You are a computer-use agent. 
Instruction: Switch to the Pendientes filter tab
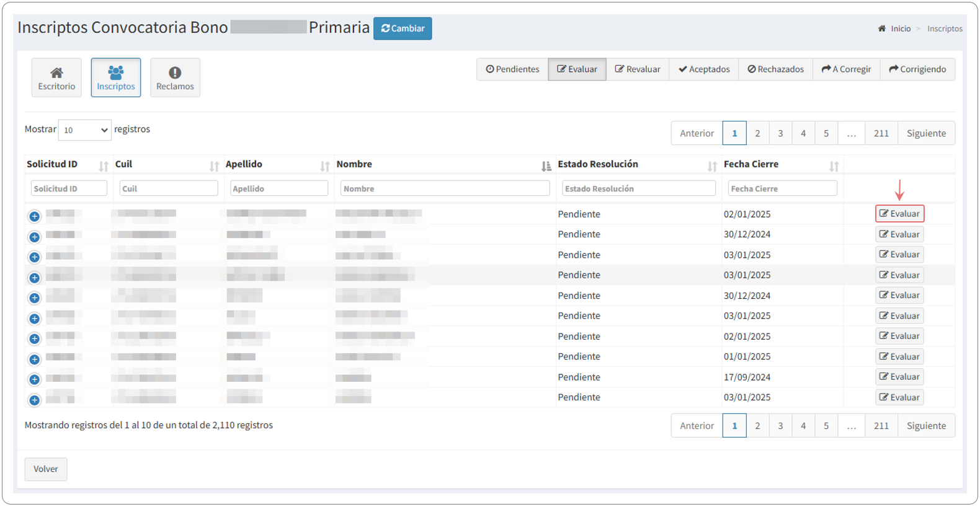pos(512,69)
